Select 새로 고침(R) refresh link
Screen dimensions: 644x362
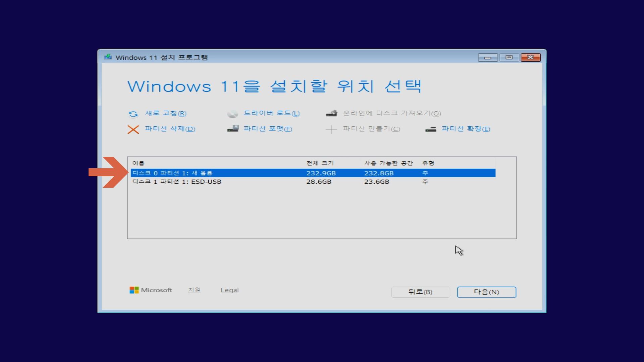(166, 113)
